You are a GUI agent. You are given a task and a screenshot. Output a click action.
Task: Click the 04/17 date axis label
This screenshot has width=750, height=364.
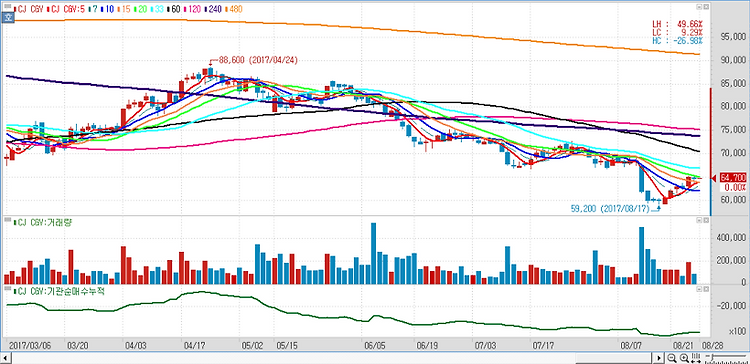pos(195,345)
